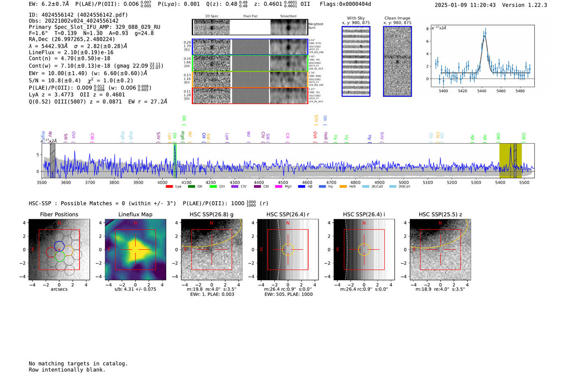Click the blue fiber circle in Fiber Positions
This screenshot has width=576, height=392.
click(59, 246)
